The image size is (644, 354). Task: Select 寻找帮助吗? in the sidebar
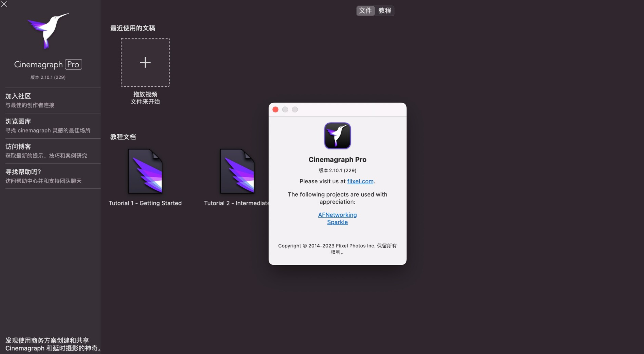pyautogui.click(x=53, y=176)
